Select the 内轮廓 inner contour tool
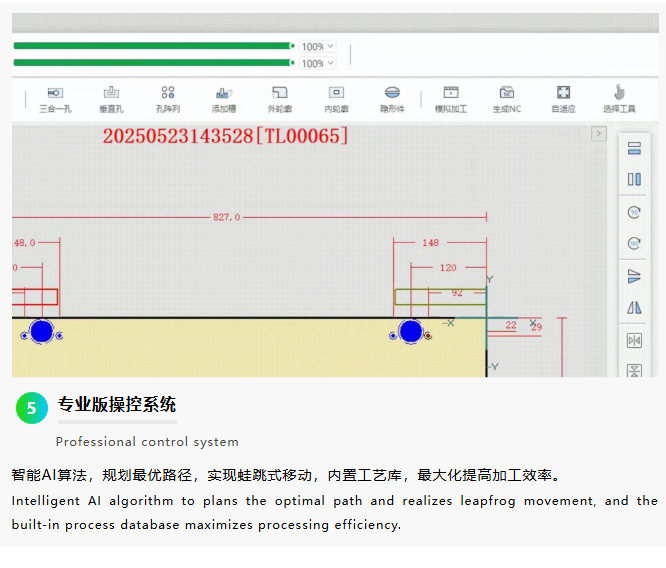The height and width of the screenshot is (568, 666). coord(336,98)
